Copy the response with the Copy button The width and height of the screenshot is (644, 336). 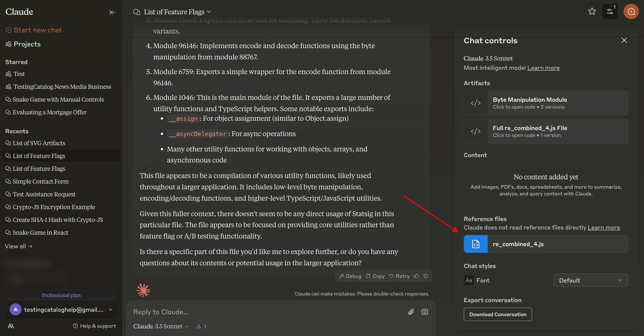pyautogui.click(x=375, y=276)
